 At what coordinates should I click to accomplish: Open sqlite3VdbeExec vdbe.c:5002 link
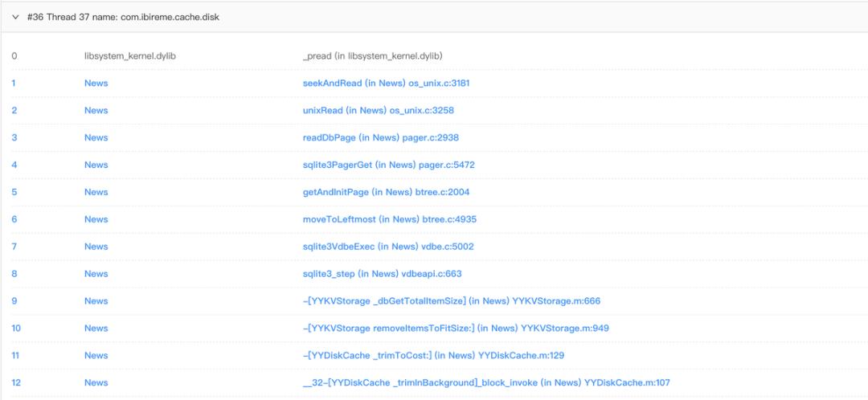tap(388, 247)
